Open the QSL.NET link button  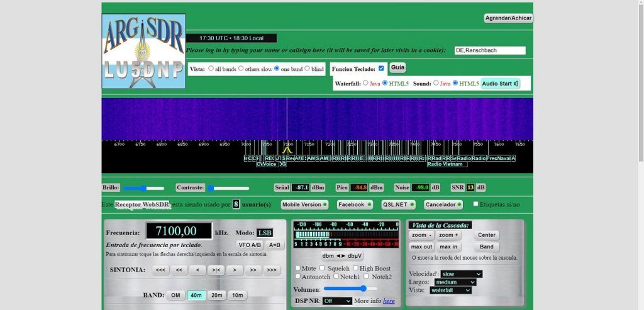click(x=398, y=204)
